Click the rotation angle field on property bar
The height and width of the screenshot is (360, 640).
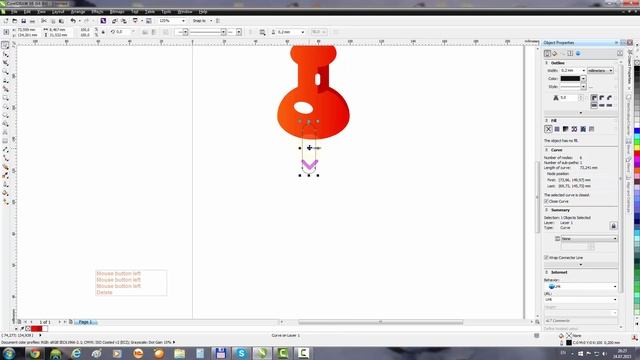coord(122,32)
